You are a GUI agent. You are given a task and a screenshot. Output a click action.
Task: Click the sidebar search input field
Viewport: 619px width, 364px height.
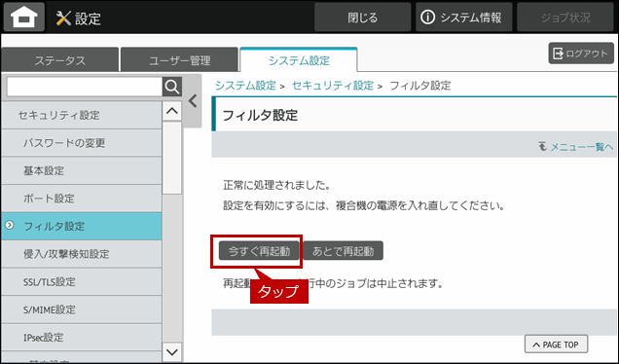coord(85,87)
